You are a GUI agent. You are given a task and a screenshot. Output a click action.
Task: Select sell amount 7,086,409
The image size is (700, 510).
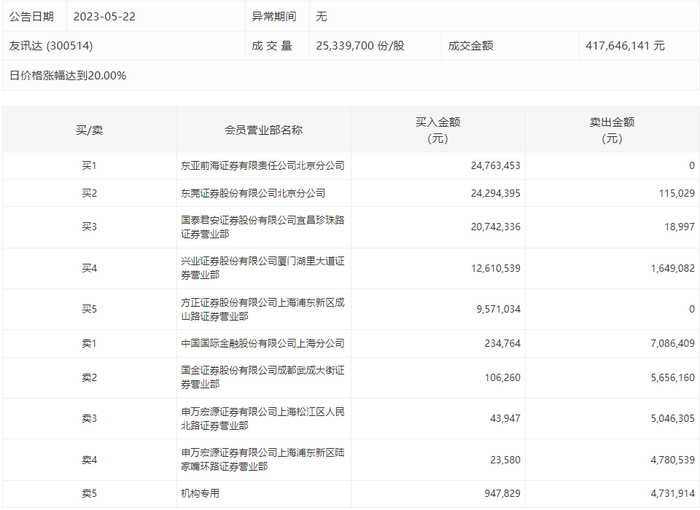pos(673,343)
